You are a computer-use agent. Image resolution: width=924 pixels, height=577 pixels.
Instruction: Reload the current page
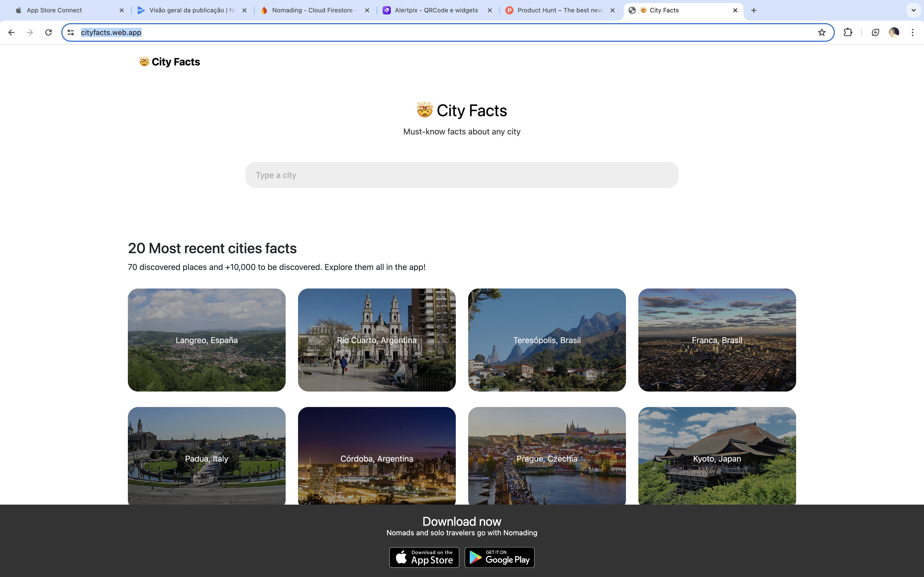pos(48,32)
